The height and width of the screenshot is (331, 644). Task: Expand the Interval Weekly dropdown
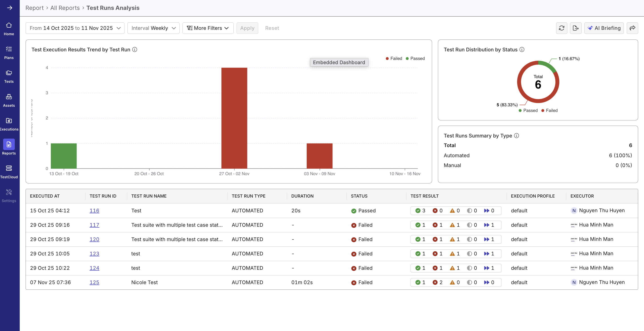(153, 28)
